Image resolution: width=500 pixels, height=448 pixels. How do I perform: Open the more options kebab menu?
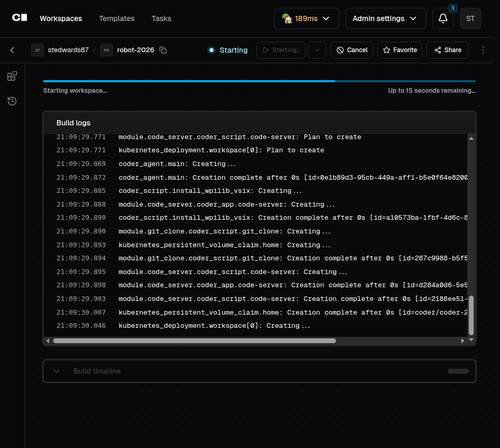tap(483, 50)
